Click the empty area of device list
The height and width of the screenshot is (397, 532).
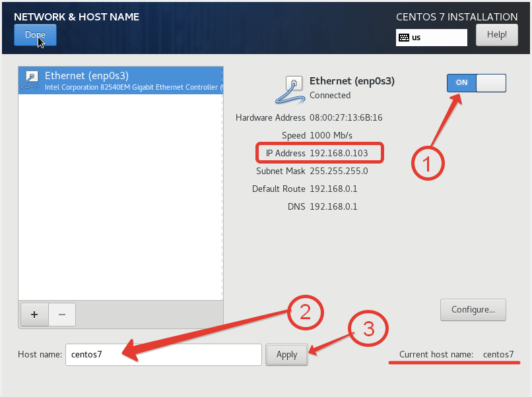(x=121, y=198)
